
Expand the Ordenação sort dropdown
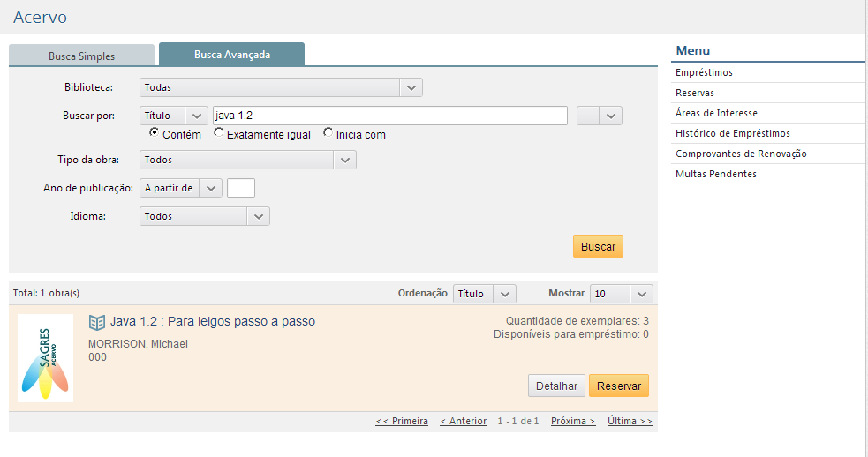click(484, 294)
